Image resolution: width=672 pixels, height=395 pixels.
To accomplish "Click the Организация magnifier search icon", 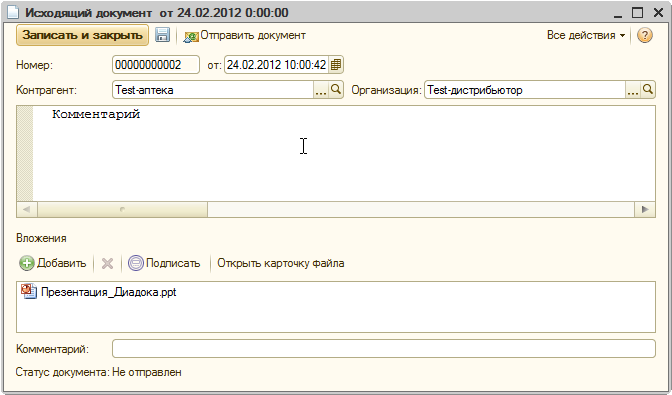I will (648, 90).
